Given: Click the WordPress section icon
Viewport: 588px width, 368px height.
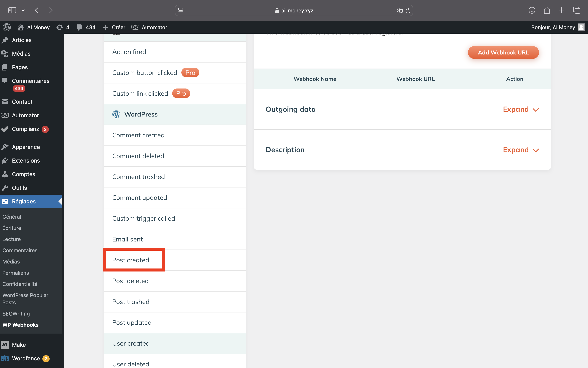Looking at the screenshot, I should (x=116, y=115).
